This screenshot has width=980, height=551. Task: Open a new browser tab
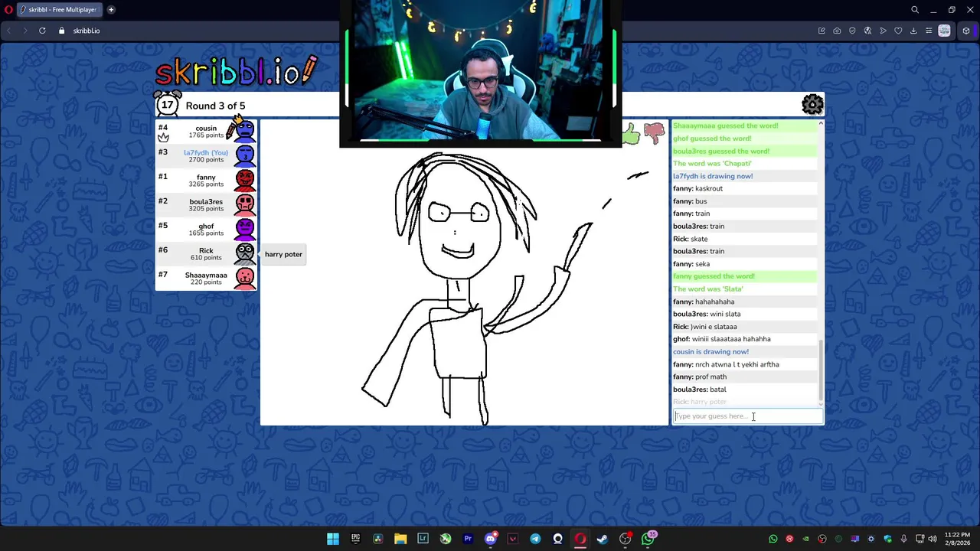[x=111, y=10]
